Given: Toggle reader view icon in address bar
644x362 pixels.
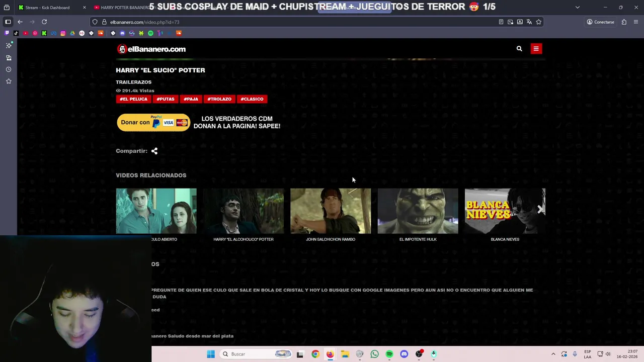Looking at the screenshot, I should 501,22.
